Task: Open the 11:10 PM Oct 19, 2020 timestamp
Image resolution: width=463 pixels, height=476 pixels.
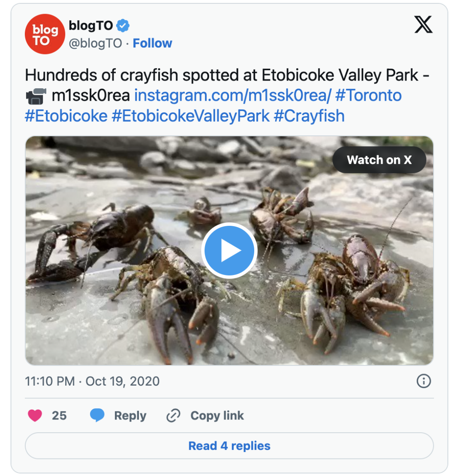Action: coord(92,381)
